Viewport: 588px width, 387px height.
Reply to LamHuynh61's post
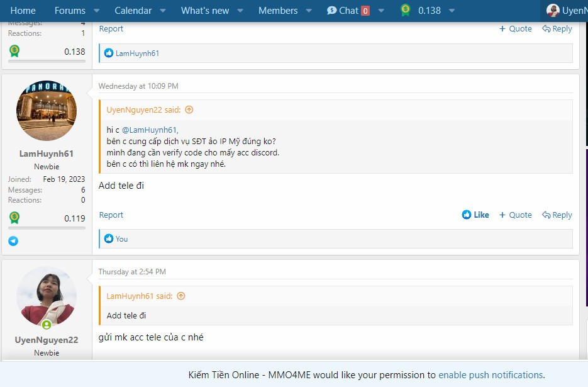click(557, 215)
